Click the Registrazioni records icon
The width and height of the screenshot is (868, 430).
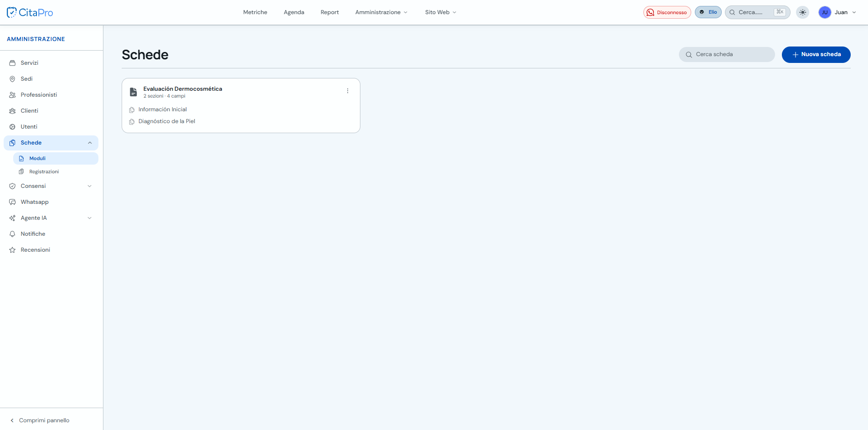tap(21, 172)
